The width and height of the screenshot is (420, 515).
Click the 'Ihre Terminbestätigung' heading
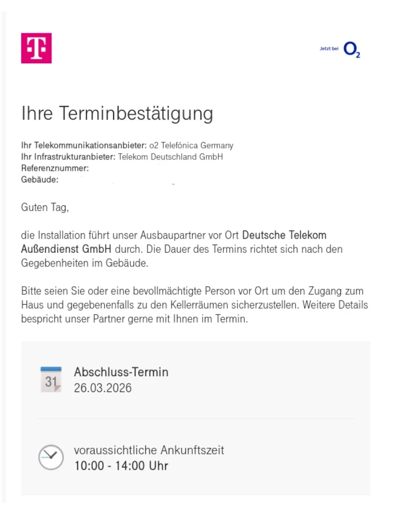(x=117, y=114)
